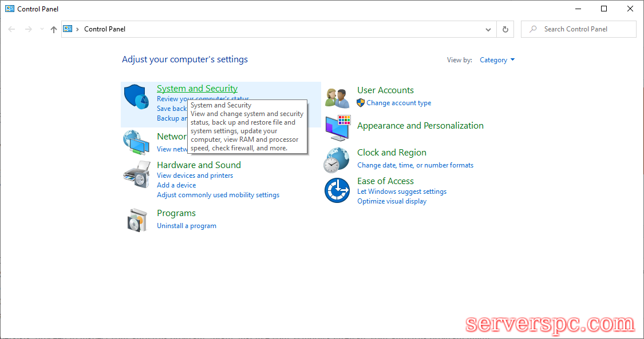Click the System and Security heading link
Screen dimensions: 644x339
[197, 89]
